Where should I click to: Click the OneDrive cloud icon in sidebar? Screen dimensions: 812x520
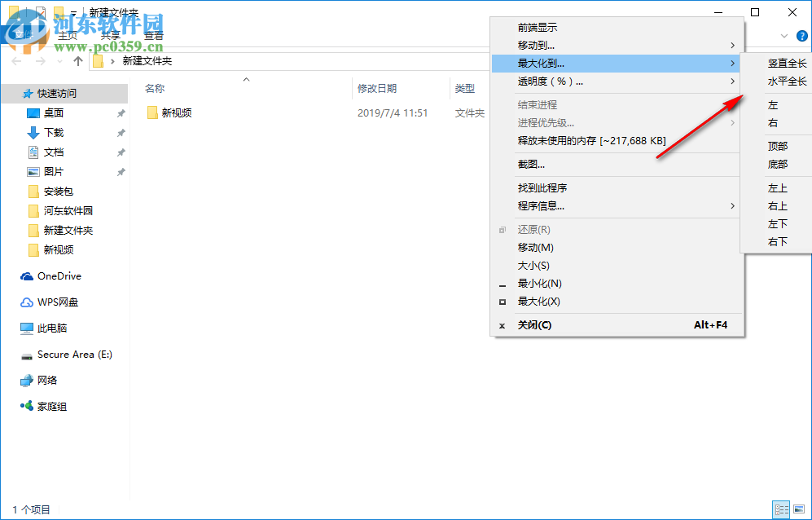click(27, 275)
